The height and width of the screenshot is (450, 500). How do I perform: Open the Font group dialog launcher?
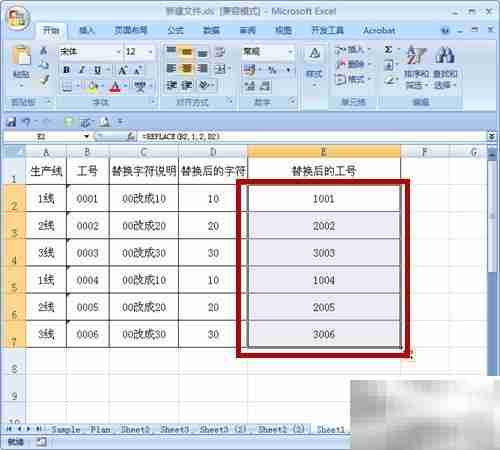[153, 101]
